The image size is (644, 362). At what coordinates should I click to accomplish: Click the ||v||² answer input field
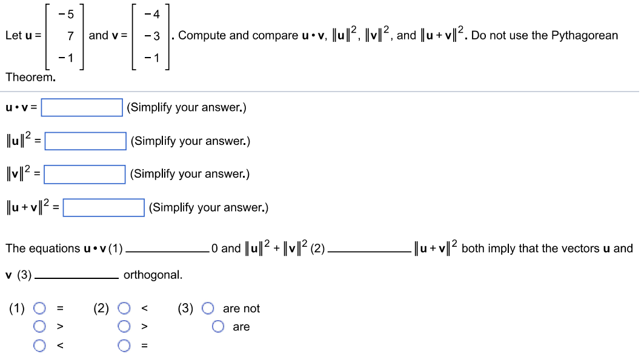point(85,173)
